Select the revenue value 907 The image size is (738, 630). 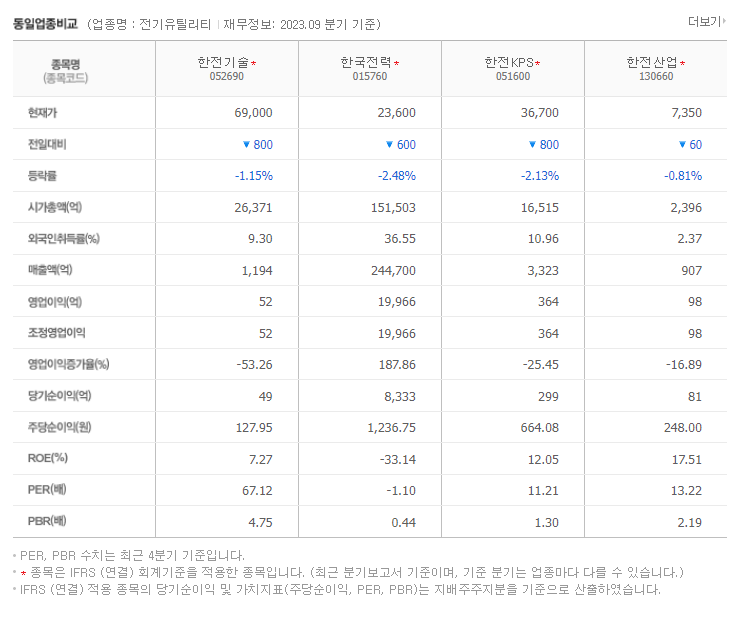(691, 271)
